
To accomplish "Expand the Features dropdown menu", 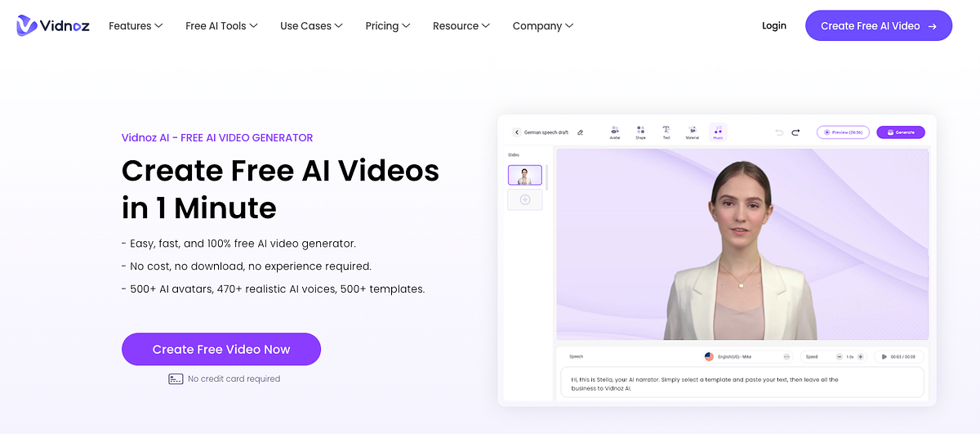I will 136,25.
